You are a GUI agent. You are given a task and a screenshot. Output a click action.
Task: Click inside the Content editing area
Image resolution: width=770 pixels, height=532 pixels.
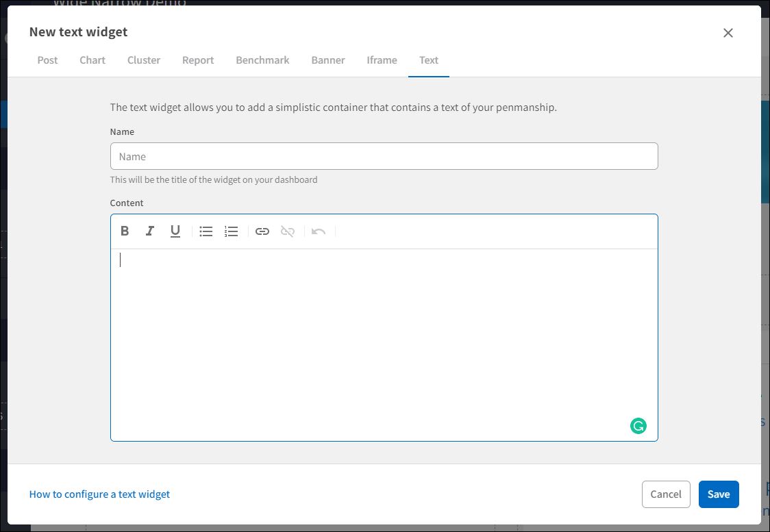384,329
